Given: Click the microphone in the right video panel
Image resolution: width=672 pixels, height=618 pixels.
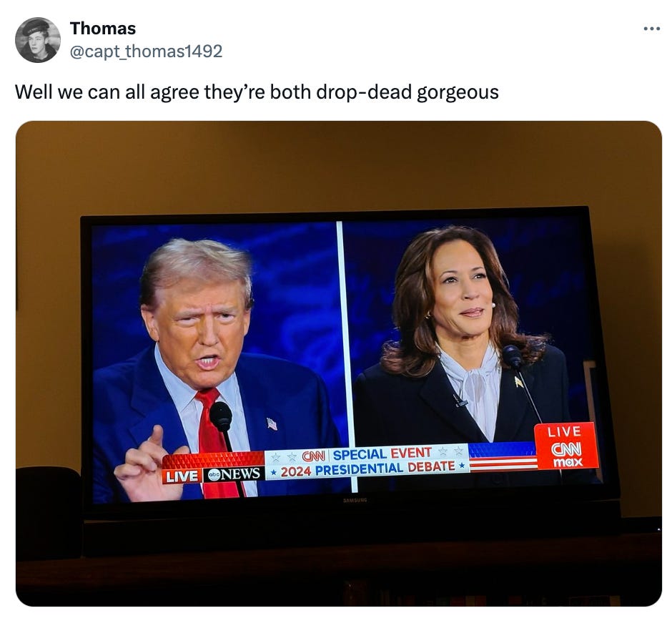Looking at the screenshot, I should point(513,356).
